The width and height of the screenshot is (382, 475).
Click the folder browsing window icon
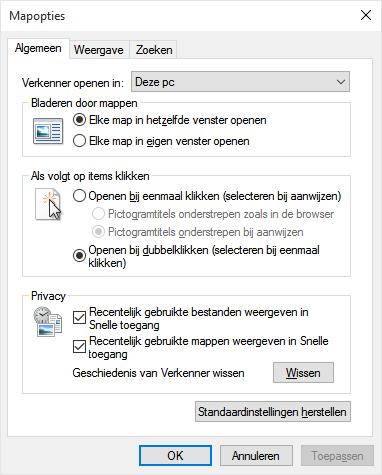click(x=48, y=131)
